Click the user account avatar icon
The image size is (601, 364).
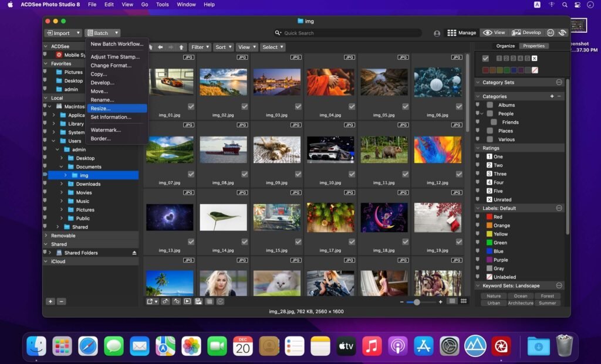[437, 33]
